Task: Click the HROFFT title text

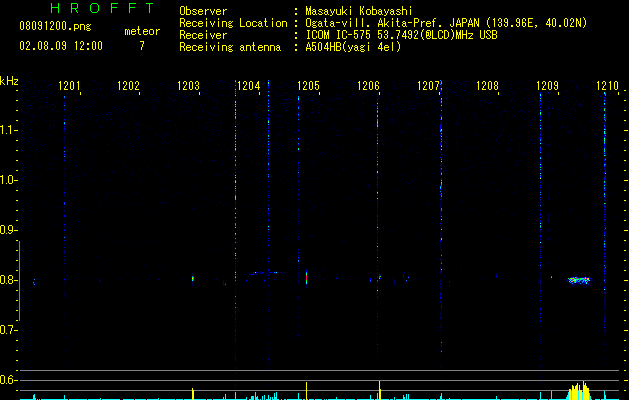Action: [103, 8]
